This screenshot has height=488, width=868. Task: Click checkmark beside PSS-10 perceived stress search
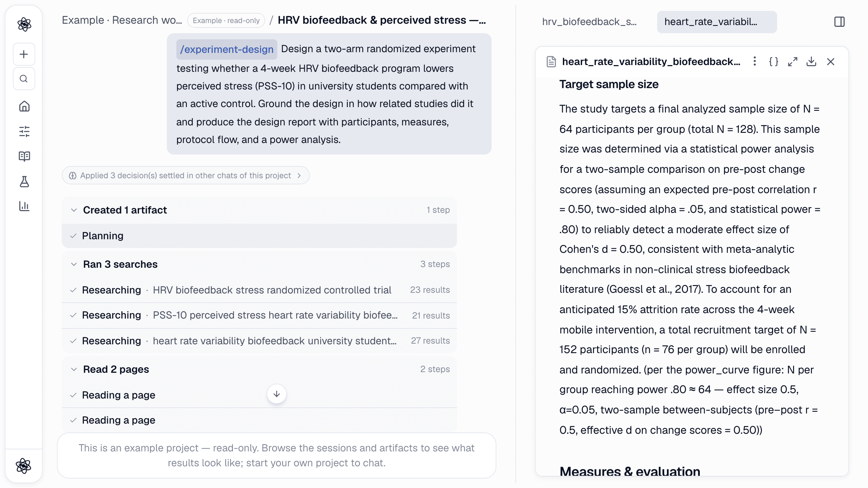[x=73, y=315]
